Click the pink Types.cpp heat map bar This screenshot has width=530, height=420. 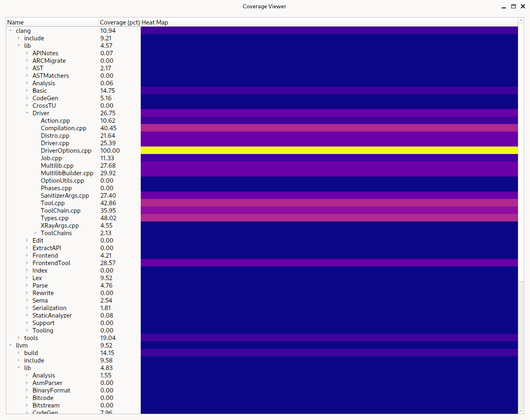[x=329, y=218]
